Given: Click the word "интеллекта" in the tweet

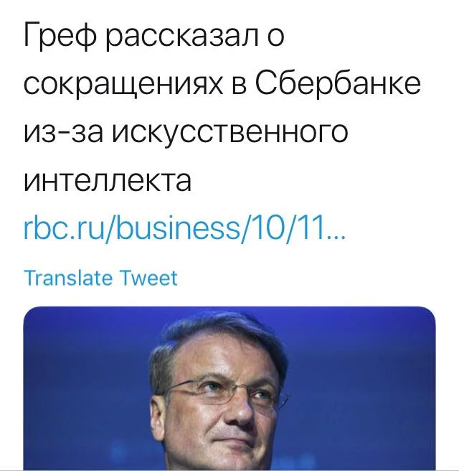Looking at the screenshot, I should pyautogui.click(x=108, y=179).
